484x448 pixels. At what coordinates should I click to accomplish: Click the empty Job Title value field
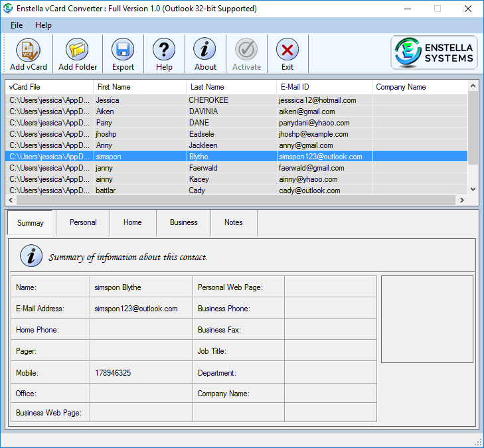[x=330, y=350]
